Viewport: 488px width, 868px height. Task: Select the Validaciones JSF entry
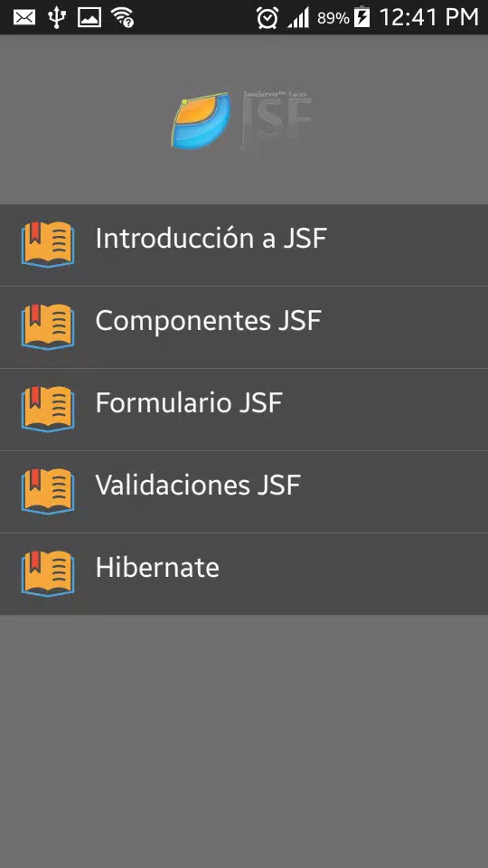click(x=244, y=492)
